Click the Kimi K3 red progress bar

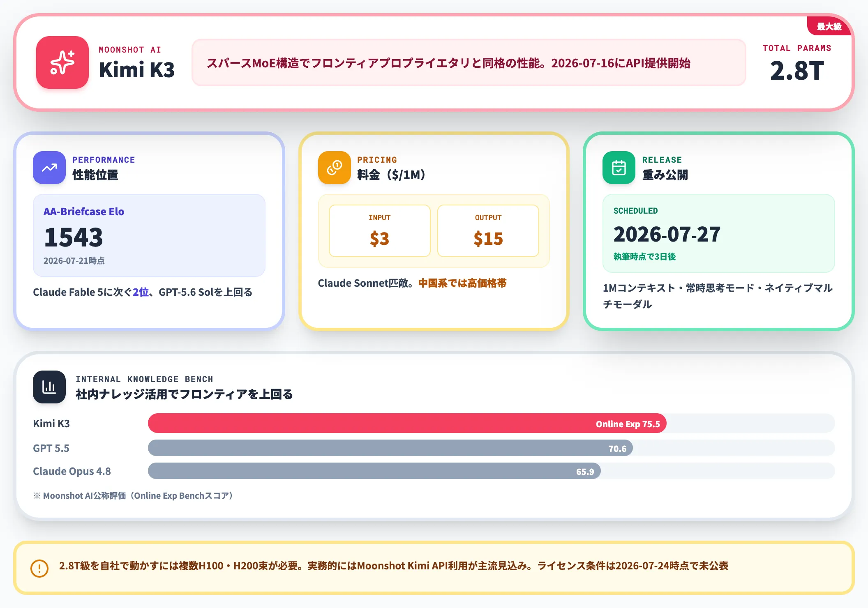[x=407, y=423]
